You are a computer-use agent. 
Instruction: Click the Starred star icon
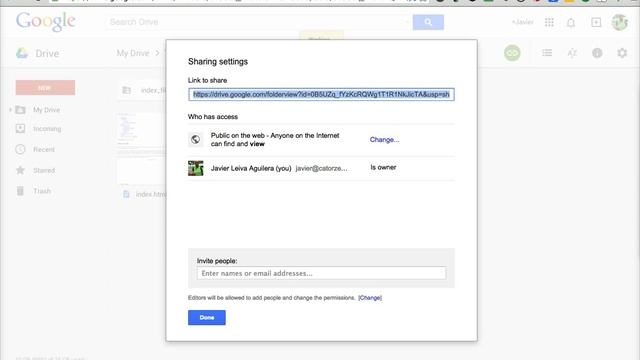coord(20,170)
